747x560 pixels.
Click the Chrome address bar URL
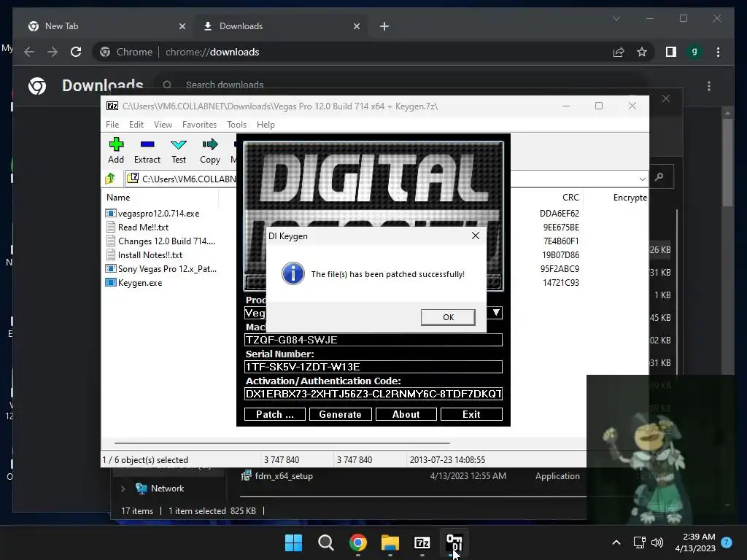point(212,52)
